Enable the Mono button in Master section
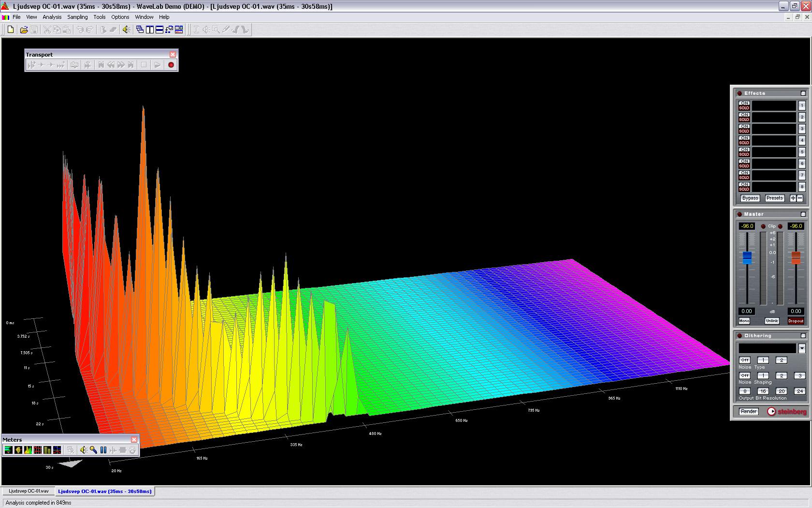The image size is (812, 508). 744,321
